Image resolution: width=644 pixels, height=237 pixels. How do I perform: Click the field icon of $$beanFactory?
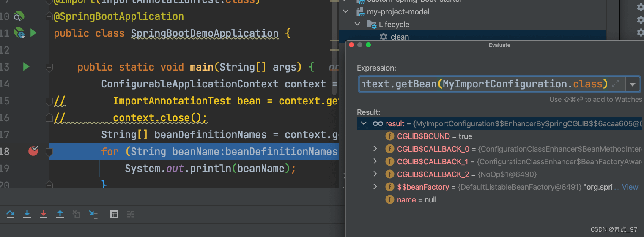pyautogui.click(x=390, y=187)
